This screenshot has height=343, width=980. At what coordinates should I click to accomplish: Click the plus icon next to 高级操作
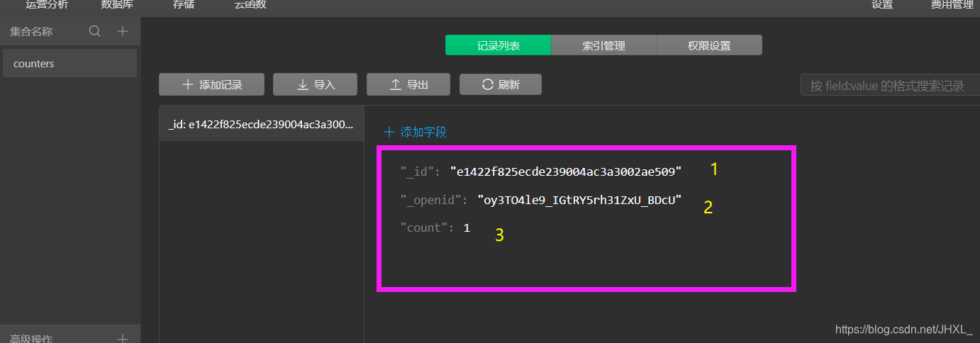point(123,338)
